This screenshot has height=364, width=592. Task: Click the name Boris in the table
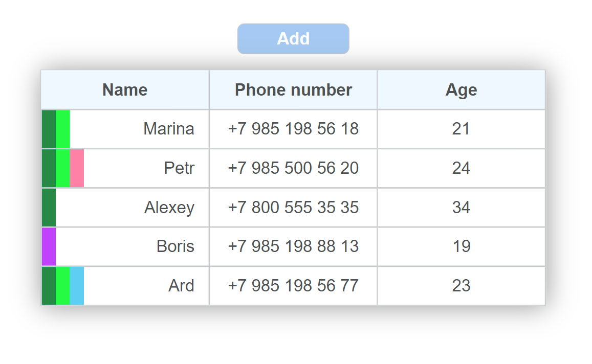click(176, 246)
